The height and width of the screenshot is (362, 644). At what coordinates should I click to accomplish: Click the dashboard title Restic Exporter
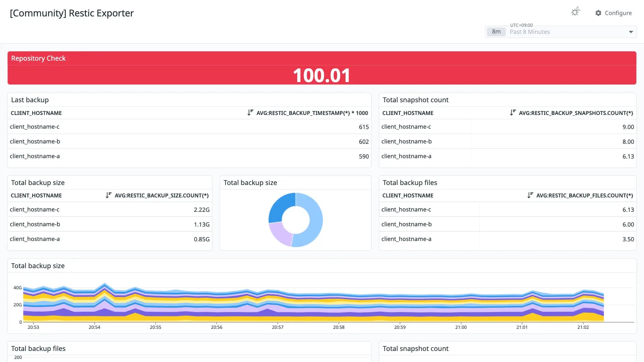[x=72, y=13]
